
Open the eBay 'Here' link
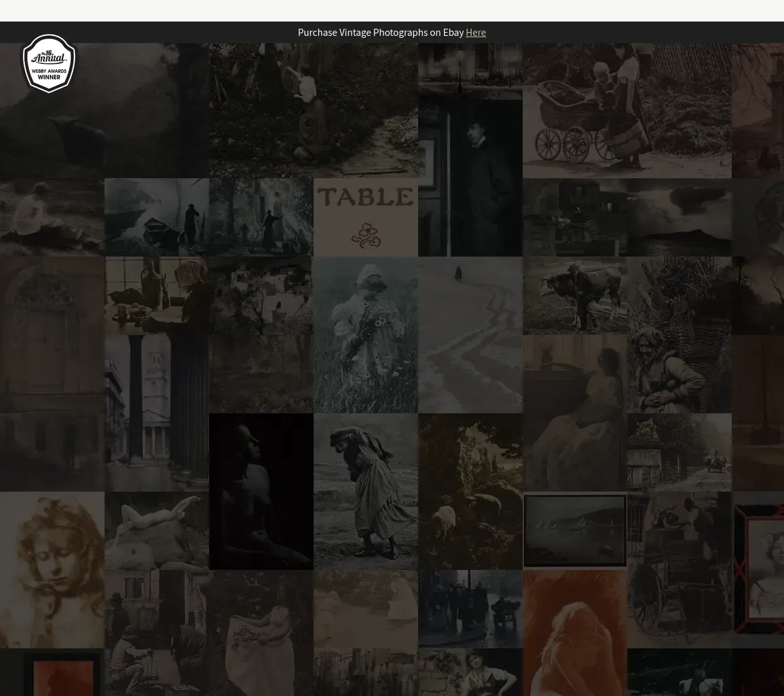click(x=476, y=32)
